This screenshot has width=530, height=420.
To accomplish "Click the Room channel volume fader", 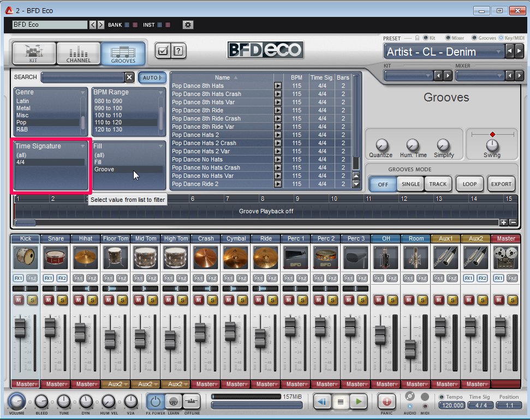I will coord(410,350).
